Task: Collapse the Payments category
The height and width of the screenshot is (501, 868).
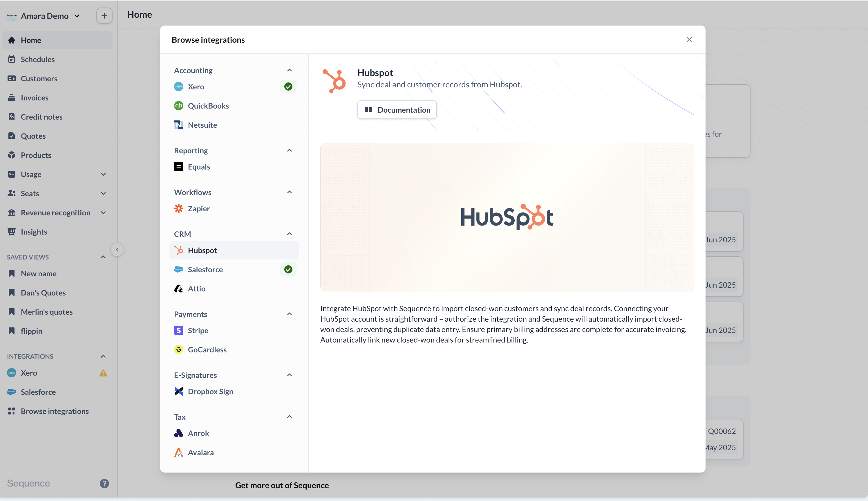Action: tap(290, 314)
